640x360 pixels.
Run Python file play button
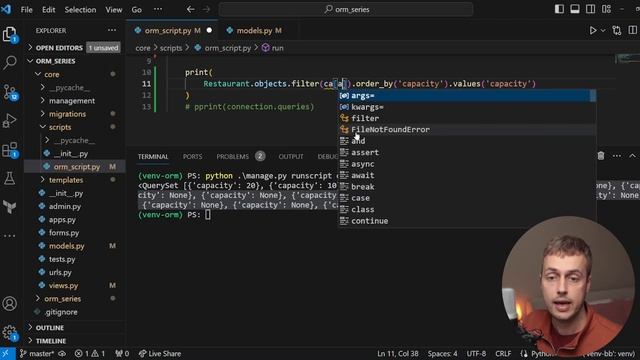click(x=593, y=31)
